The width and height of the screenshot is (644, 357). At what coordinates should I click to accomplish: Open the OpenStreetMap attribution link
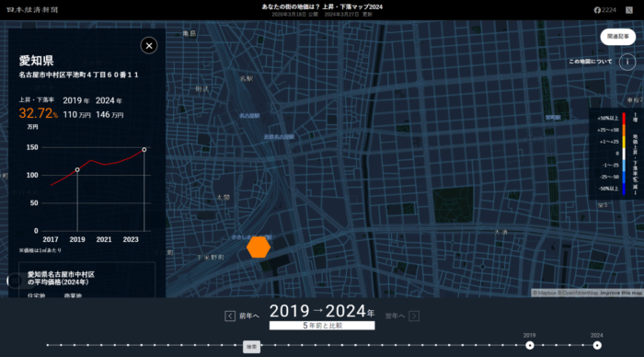(579, 293)
